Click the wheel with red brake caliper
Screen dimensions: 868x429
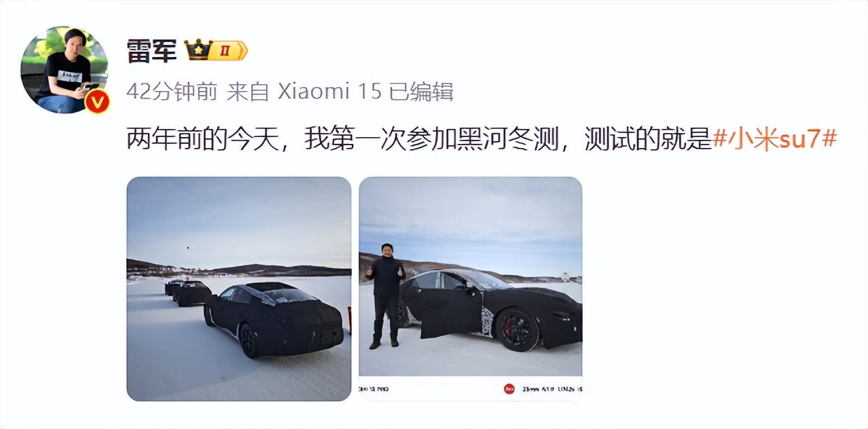click(518, 329)
